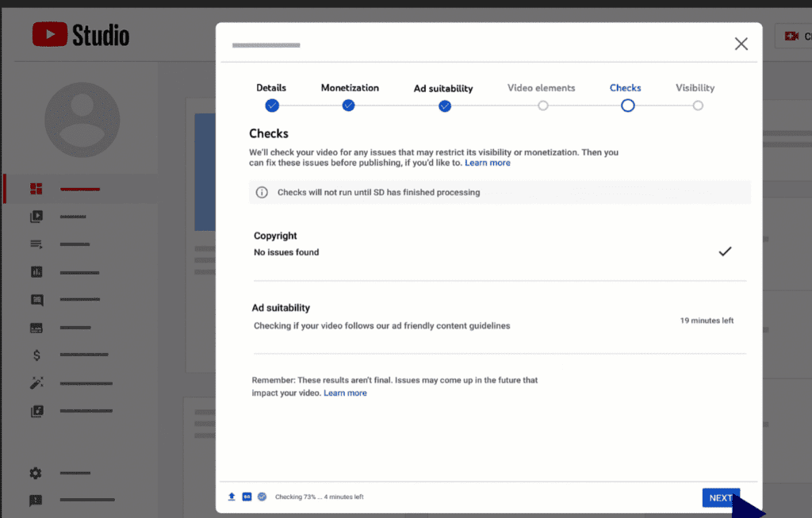Click the info icon beside the processing notice
This screenshot has height=518, width=812.
262,192
